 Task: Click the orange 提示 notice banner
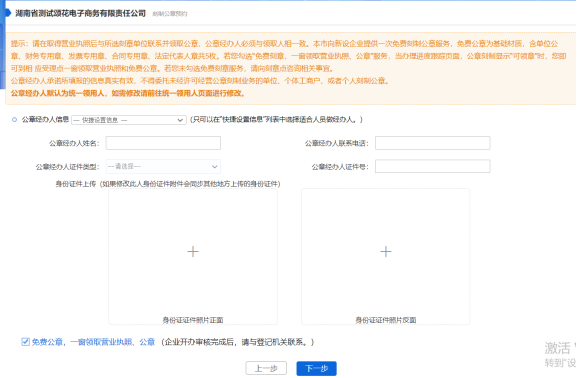point(291,68)
